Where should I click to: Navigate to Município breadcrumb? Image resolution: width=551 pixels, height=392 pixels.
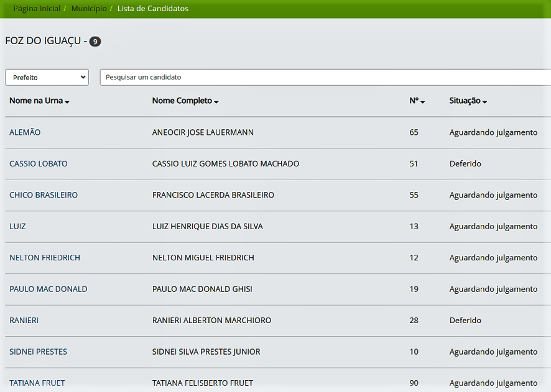coord(88,9)
